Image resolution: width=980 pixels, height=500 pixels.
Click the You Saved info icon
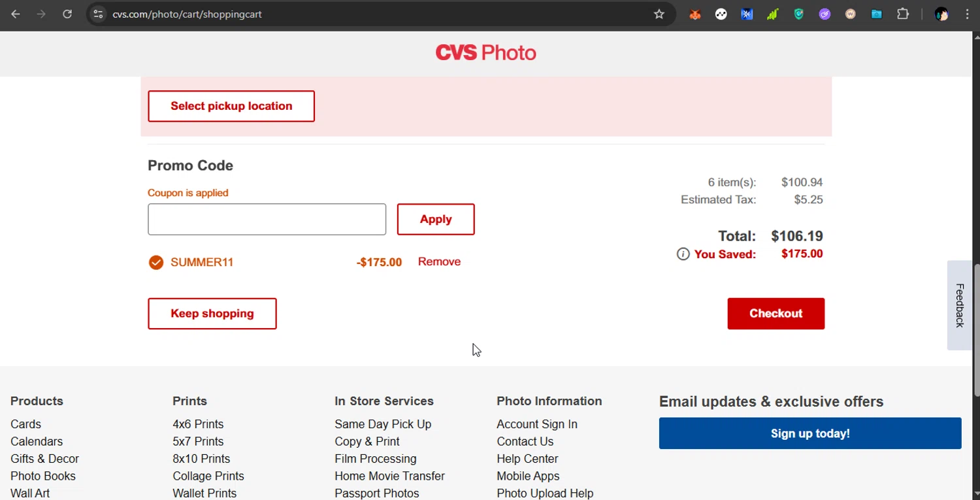[683, 254]
